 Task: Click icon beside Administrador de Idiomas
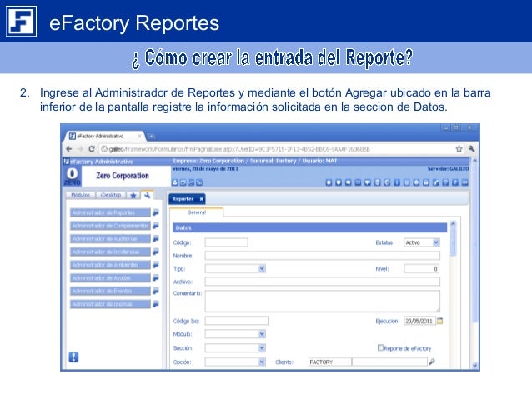click(x=155, y=304)
